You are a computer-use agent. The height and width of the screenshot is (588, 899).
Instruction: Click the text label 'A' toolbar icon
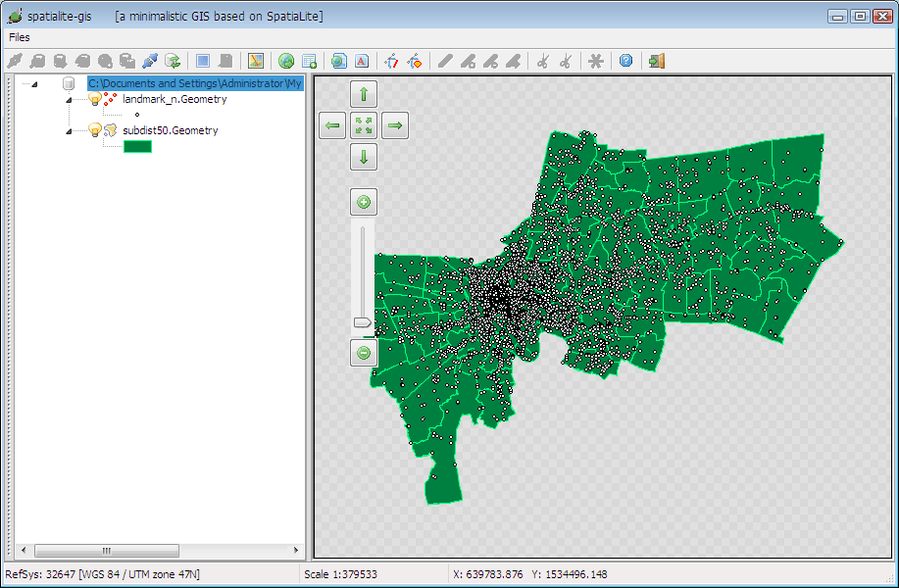pyautogui.click(x=362, y=61)
